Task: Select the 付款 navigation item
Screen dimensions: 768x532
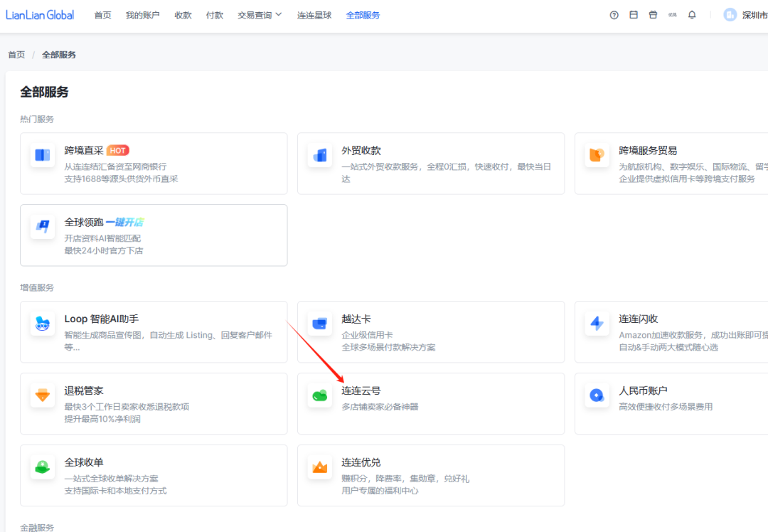Action: pos(215,15)
